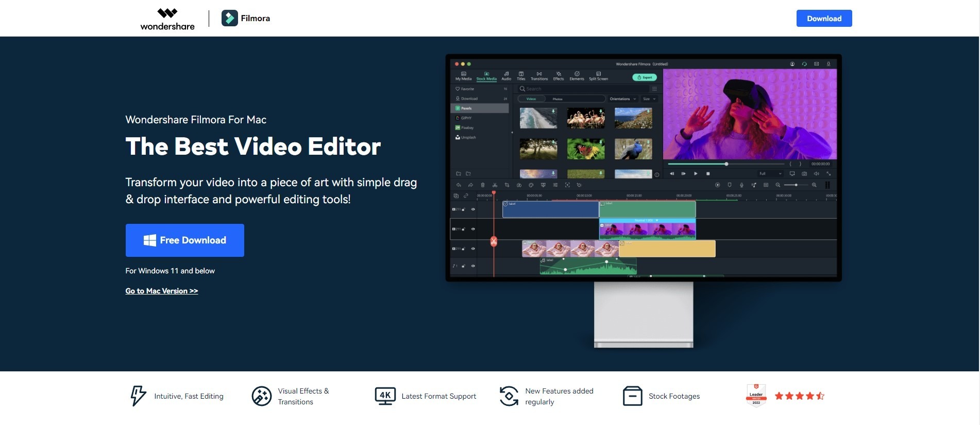Viewport: 980px width, 425px height.
Task: Open the Full preview quality dropdown
Action: point(771,174)
